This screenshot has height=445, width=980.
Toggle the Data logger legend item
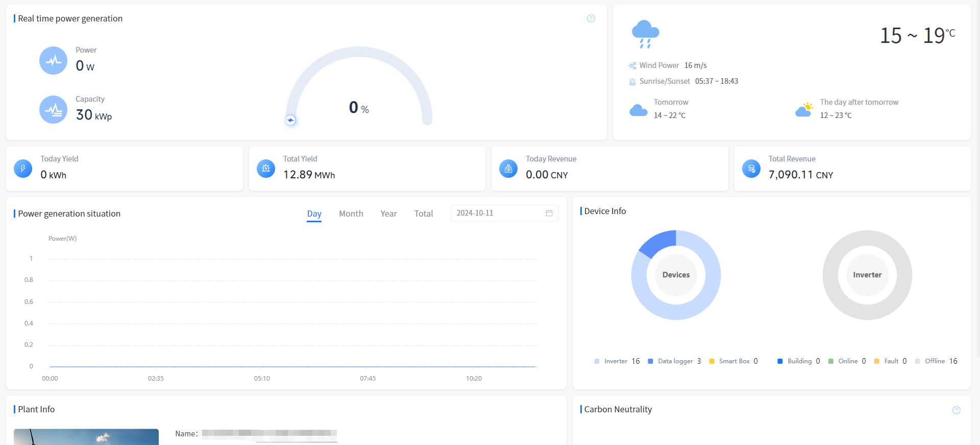click(675, 361)
